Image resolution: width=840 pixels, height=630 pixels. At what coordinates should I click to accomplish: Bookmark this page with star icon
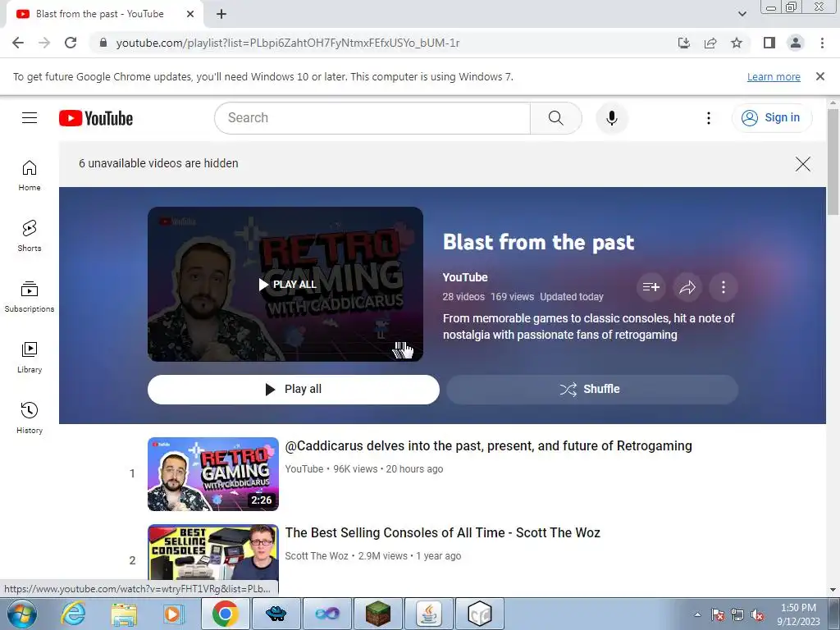pyautogui.click(x=737, y=43)
